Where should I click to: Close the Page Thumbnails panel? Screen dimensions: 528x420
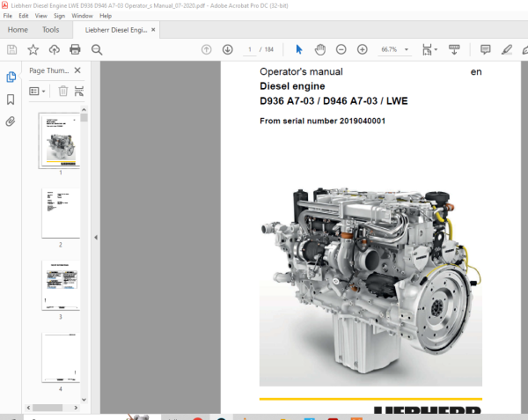77,70
